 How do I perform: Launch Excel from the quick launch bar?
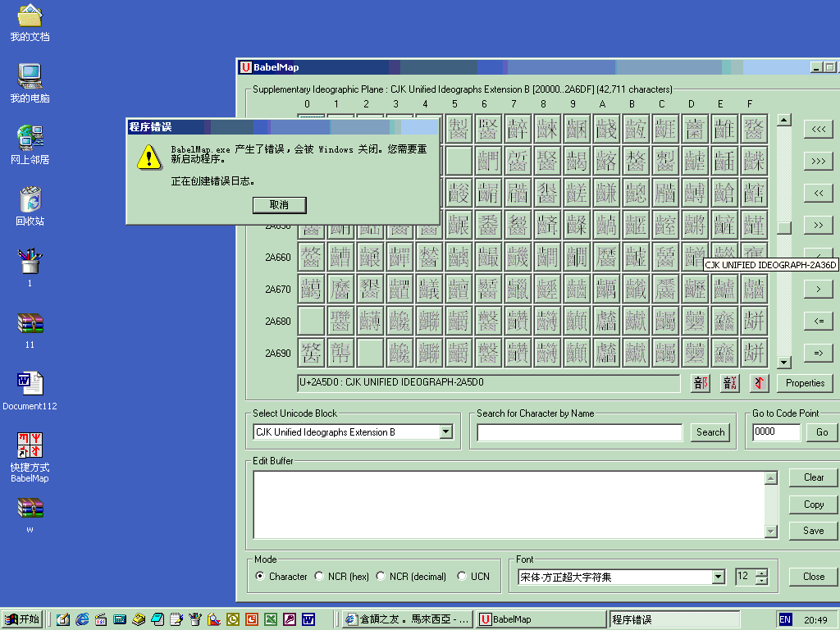pos(271,619)
